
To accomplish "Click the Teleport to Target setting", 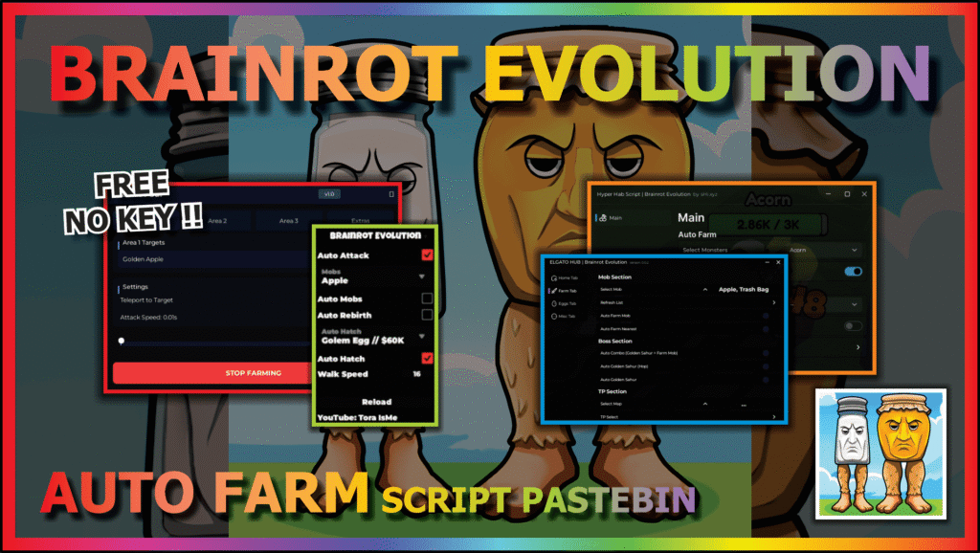I will coord(146,299).
